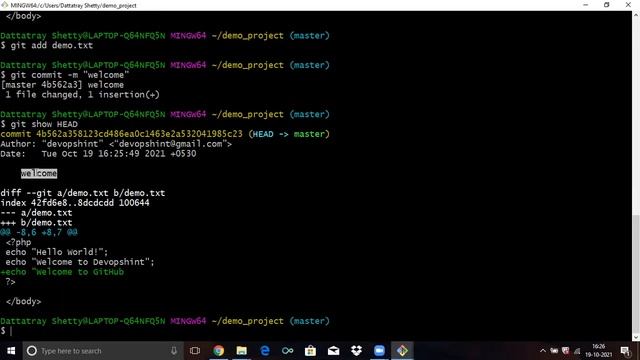
Task: Close the MINGW64 terminal window
Action: pyautogui.click(x=628, y=5)
